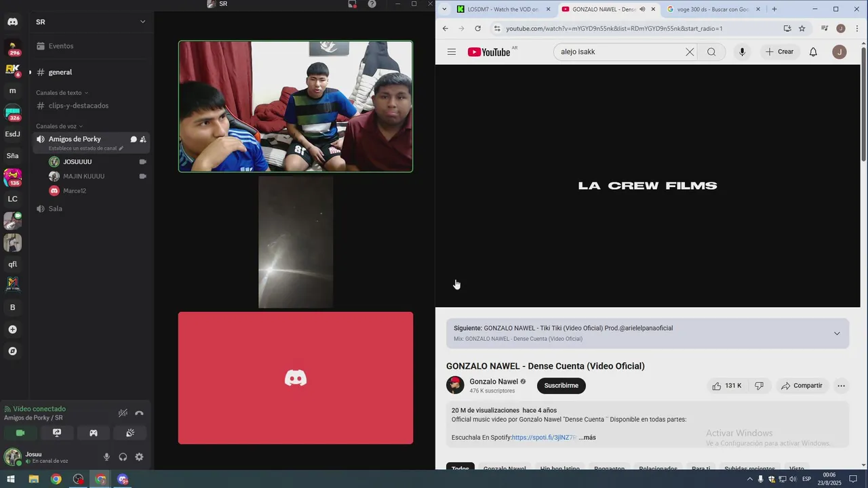The height and width of the screenshot is (488, 868).
Task: Open the Crear menu
Action: [779, 52]
